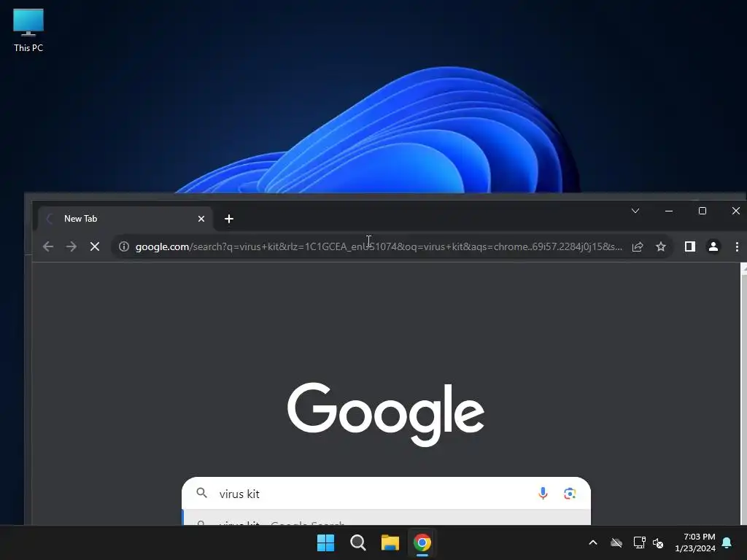This screenshot has height=560, width=747.
Task: Click the Google logo
Action: tap(386, 413)
